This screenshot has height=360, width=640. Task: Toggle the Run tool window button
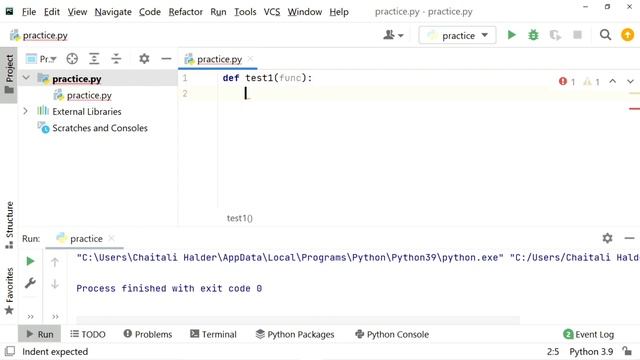coord(40,334)
